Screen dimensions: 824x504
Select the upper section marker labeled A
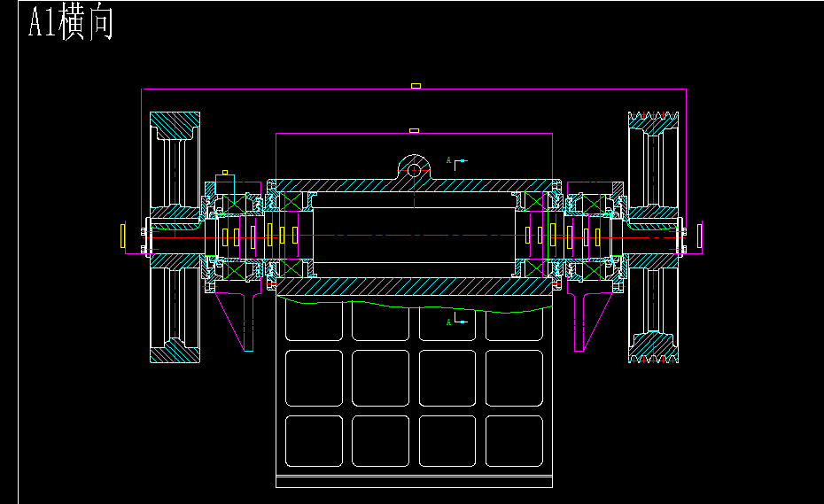coord(456,162)
